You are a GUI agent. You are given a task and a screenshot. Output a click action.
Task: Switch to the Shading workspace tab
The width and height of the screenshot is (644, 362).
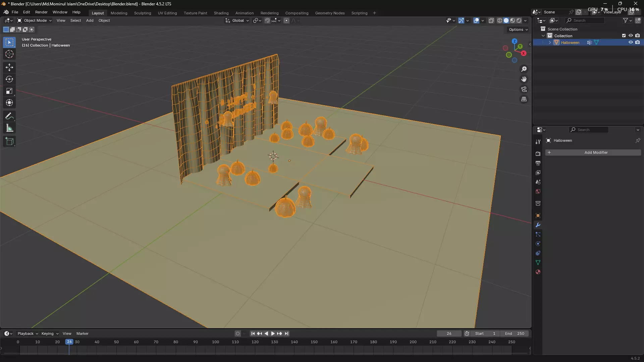pos(221,13)
